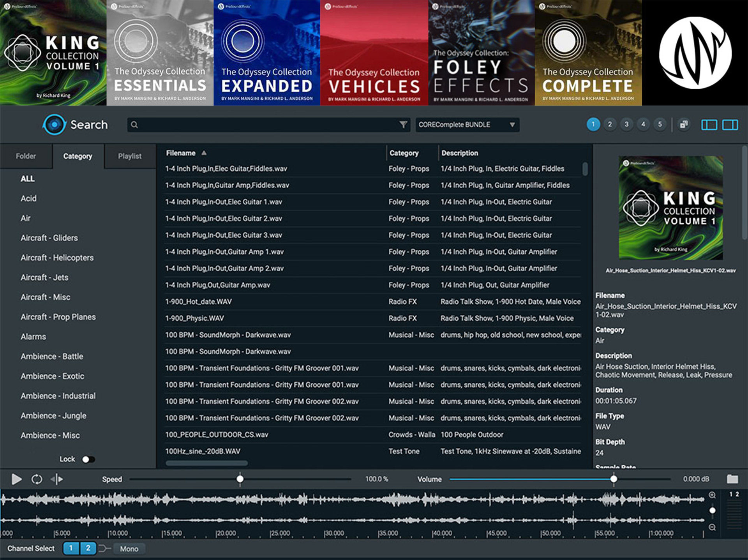Sort by Category column header
This screenshot has width=748, height=560.
click(404, 153)
